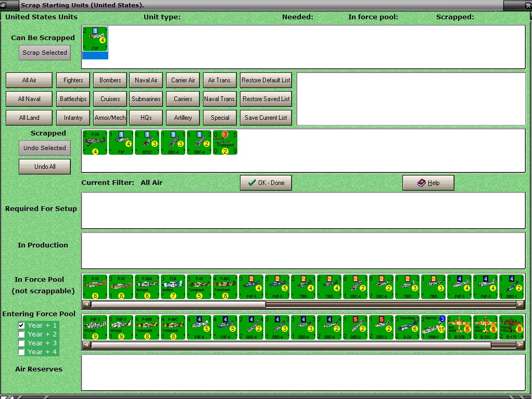Click the scrapped BF2C unit counter
This screenshot has height=399, width=532.
click(147, 143)
